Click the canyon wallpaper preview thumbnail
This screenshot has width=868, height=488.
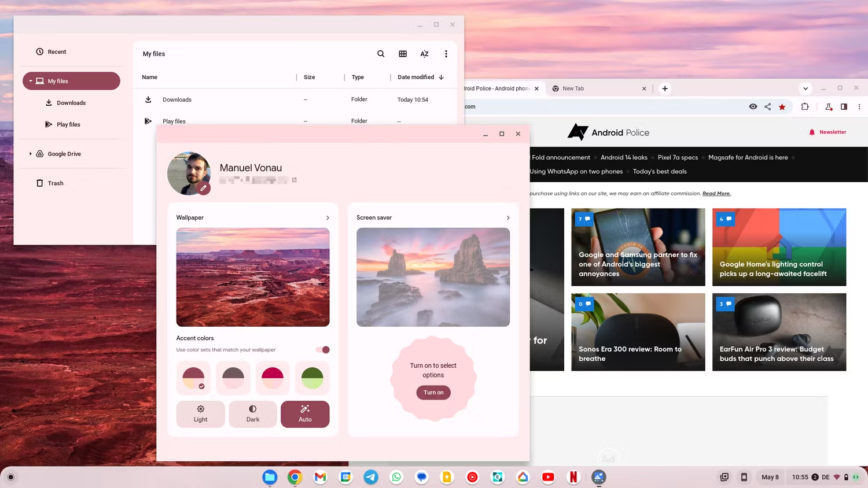point(253,277)
